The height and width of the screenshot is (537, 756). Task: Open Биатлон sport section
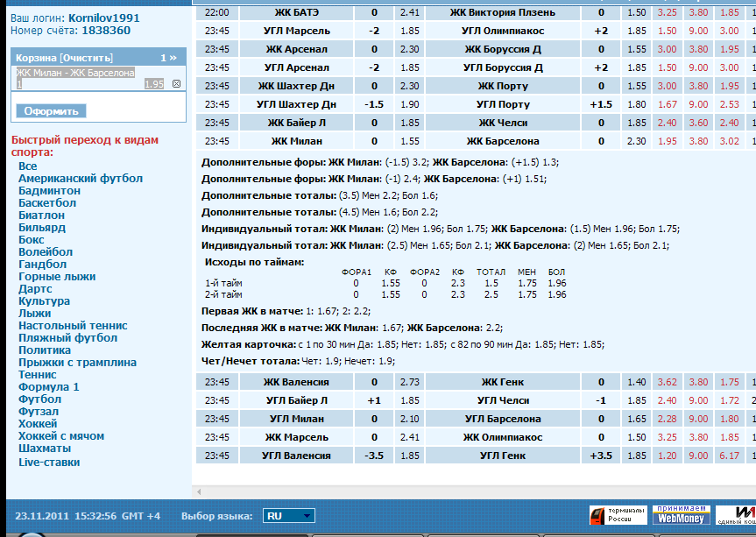pyautogui.click(x=41, y=215)
